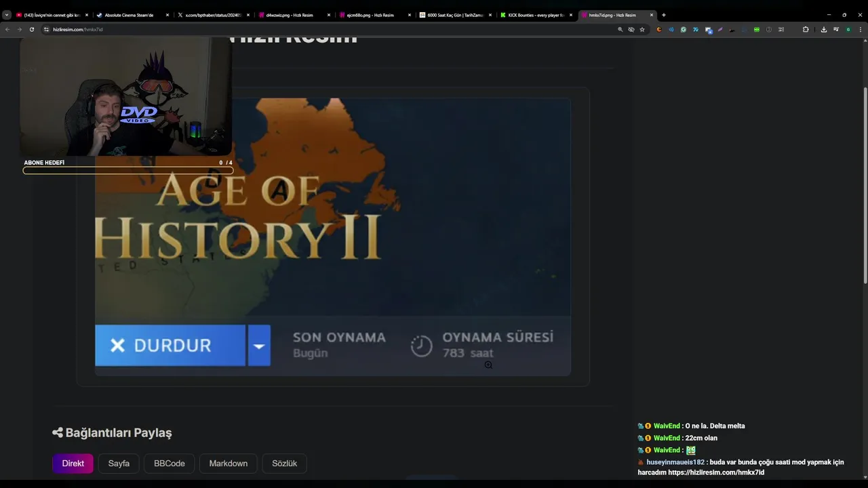The width and height of the screenshot is (868, 488).
Task: Expand the arrow next to DURDUR
Action: coord(259,346)
